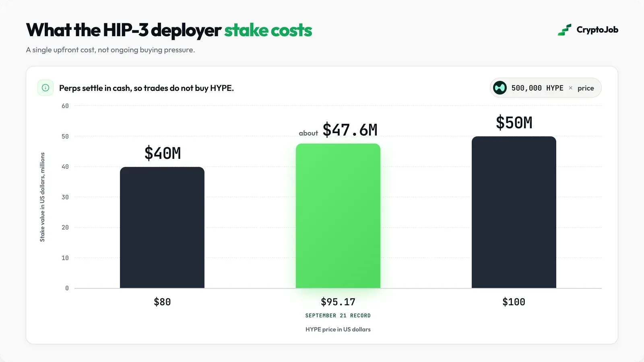Select the green $95.17 bar
This screenshot has width=644, height=362.
(x=338, y=216)
